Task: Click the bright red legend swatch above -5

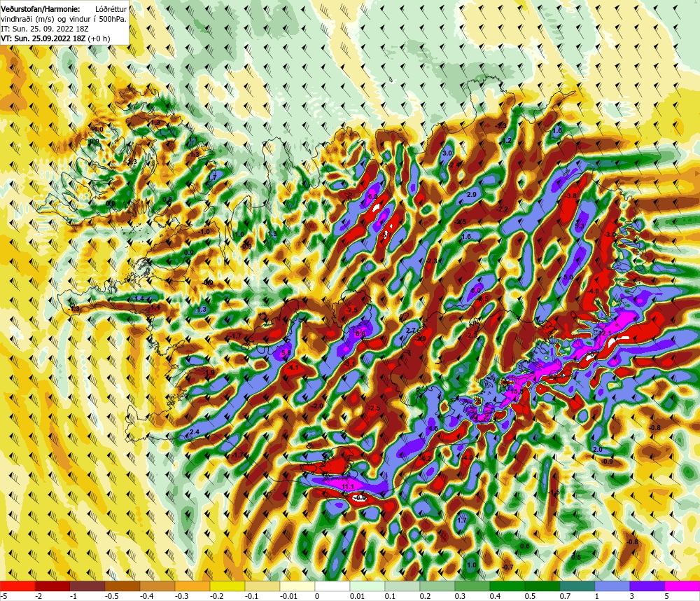Action: pos(17,586)
